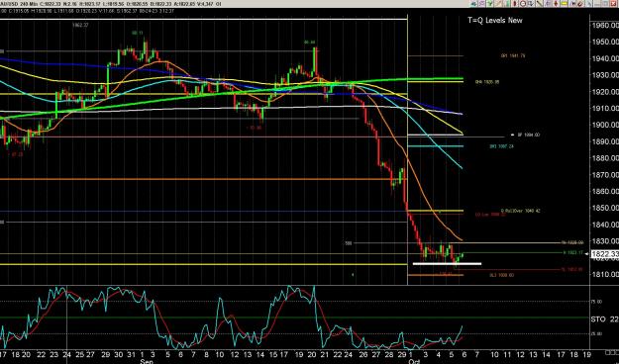619x364 pixels.
Task: Click the 1810.00 price scale label
Action: coord(605,274)
